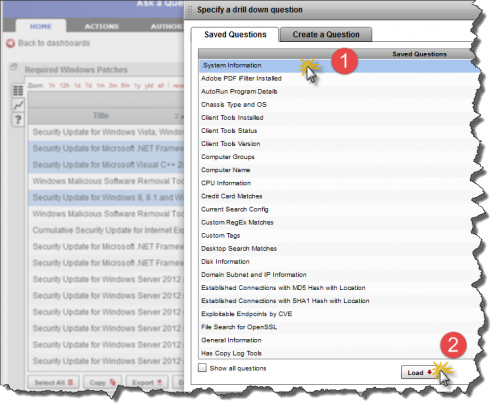Select Security Update for Microsoft Visual C++ row
This screenshot has width=500, height=413.
106,165
